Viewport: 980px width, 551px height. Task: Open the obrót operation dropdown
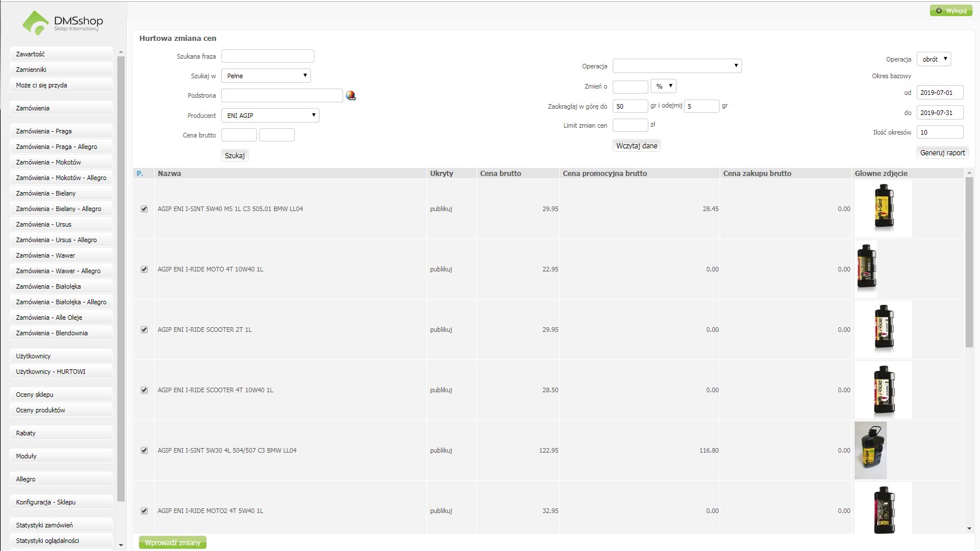tap(934, 59)
